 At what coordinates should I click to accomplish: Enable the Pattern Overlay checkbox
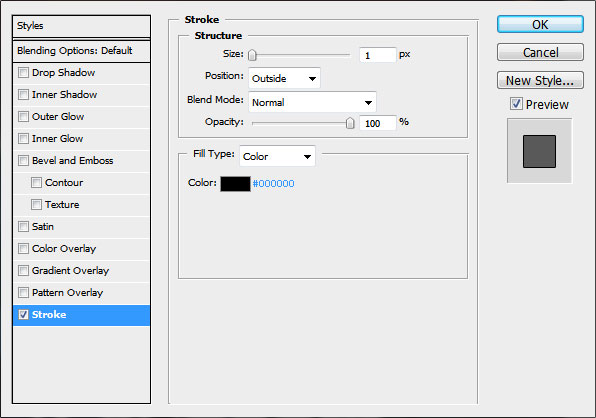pos(23,293)
